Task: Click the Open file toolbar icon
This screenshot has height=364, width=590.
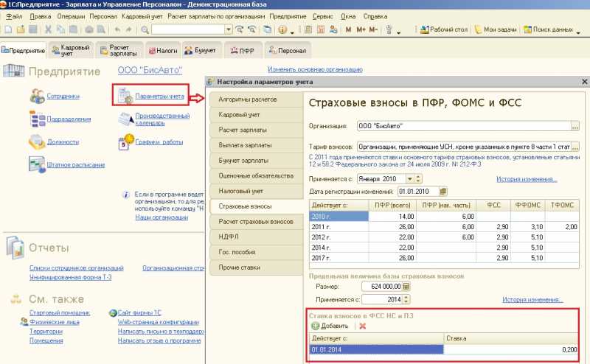Action: (21, 29)
